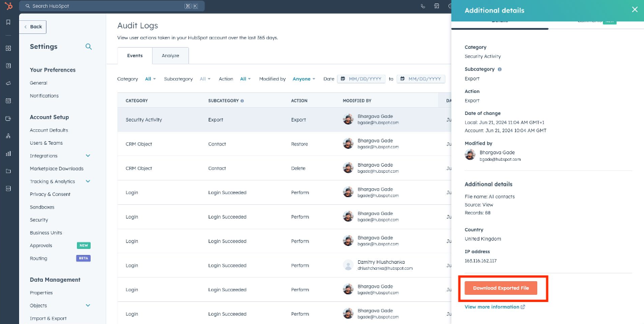
Task: Open the Modified by Anyone dropdown
Action: point(304,79)
